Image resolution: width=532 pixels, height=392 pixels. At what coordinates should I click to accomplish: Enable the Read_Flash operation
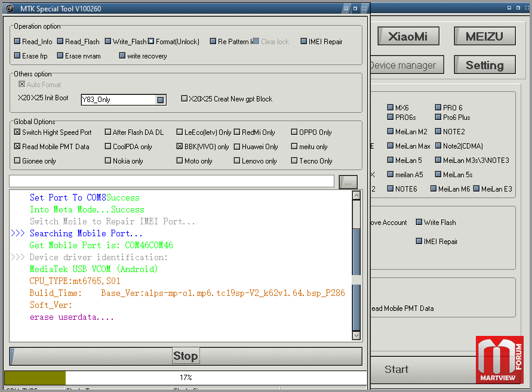click(60, 41)
